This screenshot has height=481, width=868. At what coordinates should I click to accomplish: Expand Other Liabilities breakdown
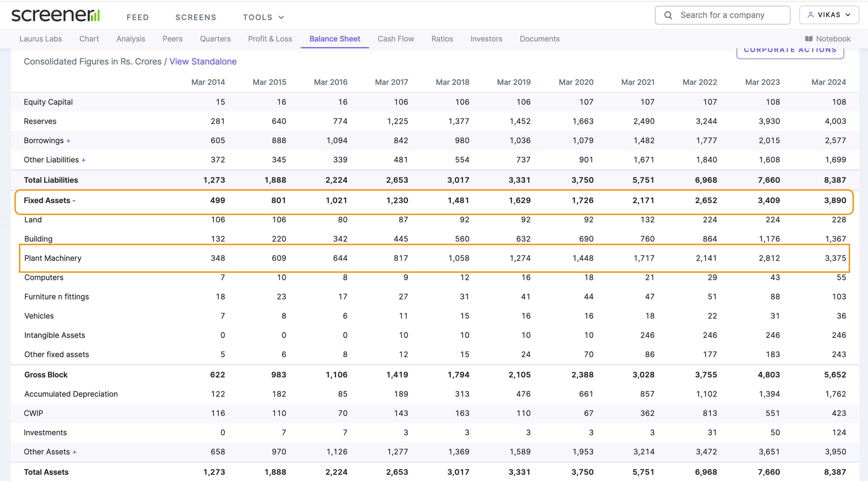click(x=83, y=160)
